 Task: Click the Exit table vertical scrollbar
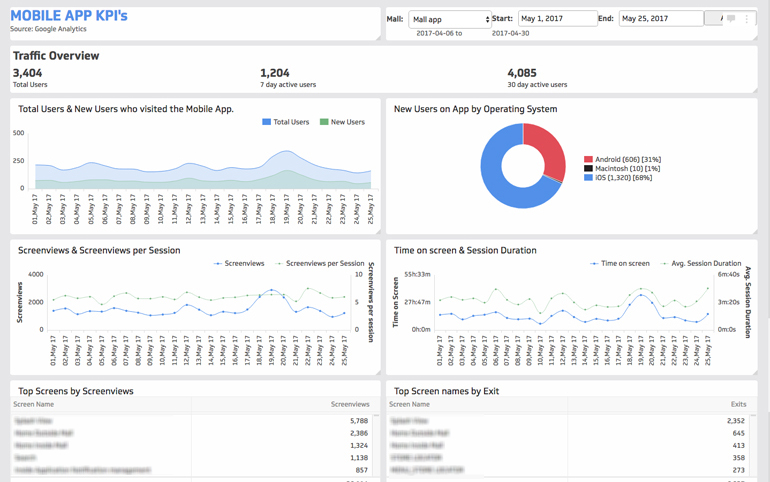(x=753, y=447)
